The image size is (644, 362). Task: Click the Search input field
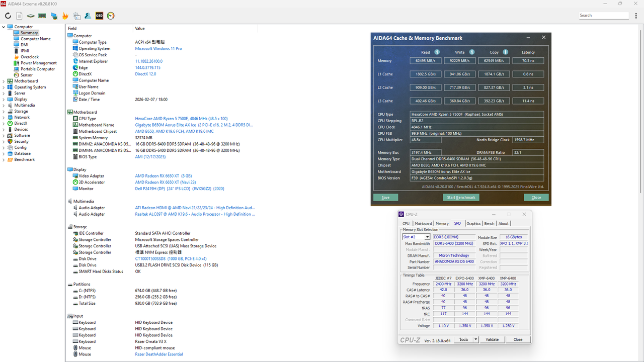604,16
